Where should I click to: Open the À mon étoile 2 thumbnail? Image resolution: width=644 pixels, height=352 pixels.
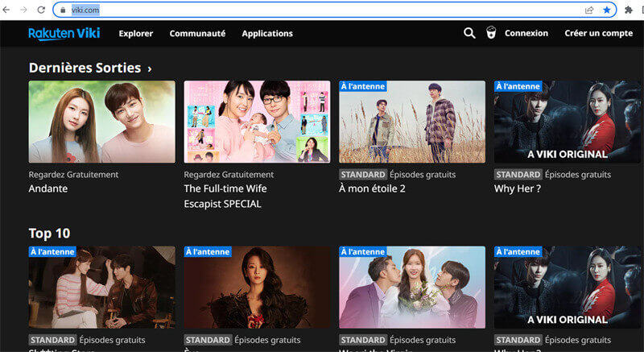point(412,122)
